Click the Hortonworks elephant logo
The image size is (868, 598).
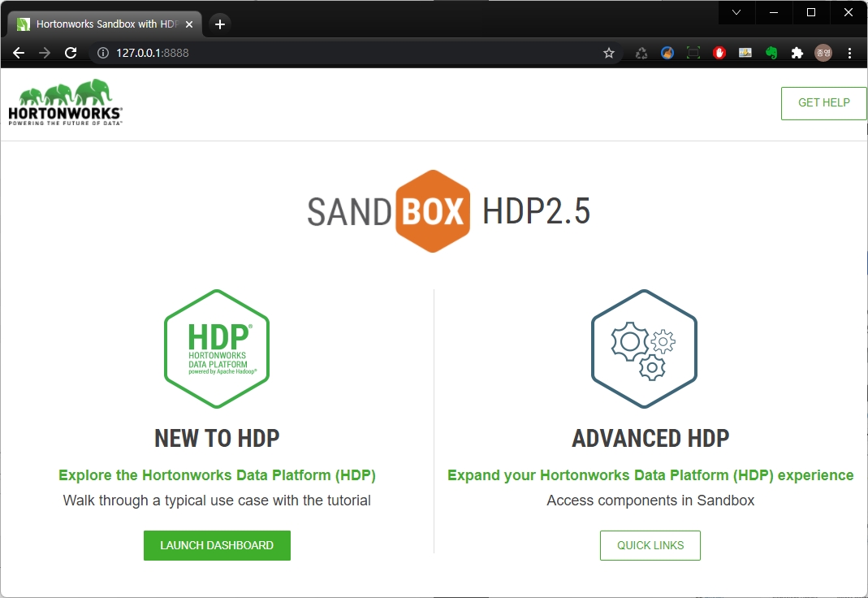65,102
